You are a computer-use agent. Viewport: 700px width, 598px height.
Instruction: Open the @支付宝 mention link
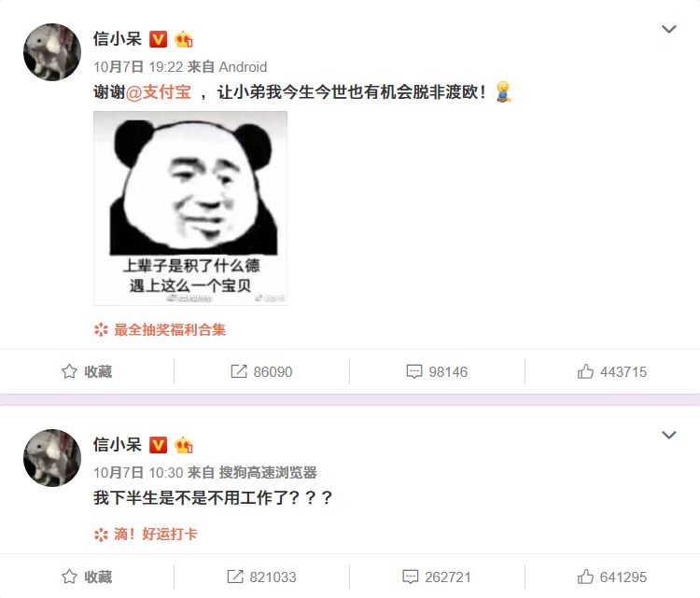(x=159, y=92)
